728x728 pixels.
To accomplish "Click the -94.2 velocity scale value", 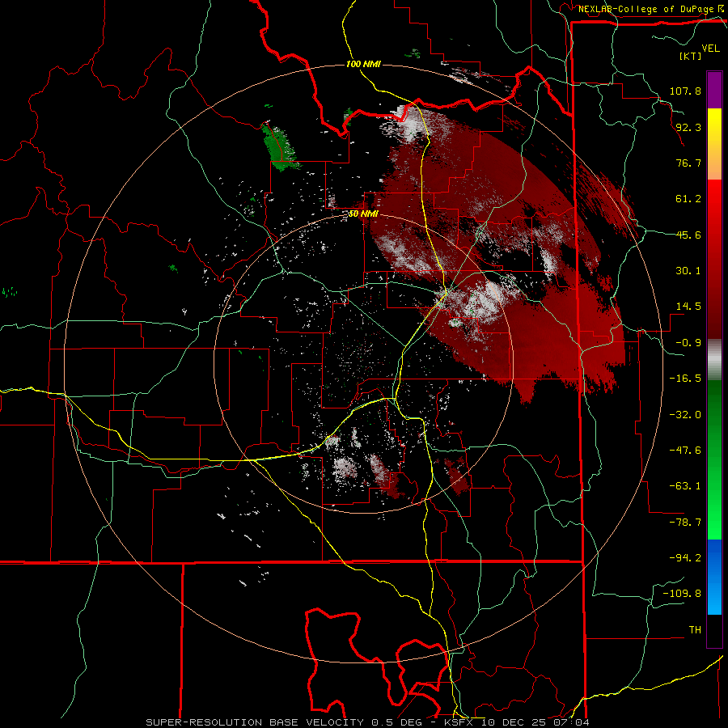I will click(x=685, y=558).
